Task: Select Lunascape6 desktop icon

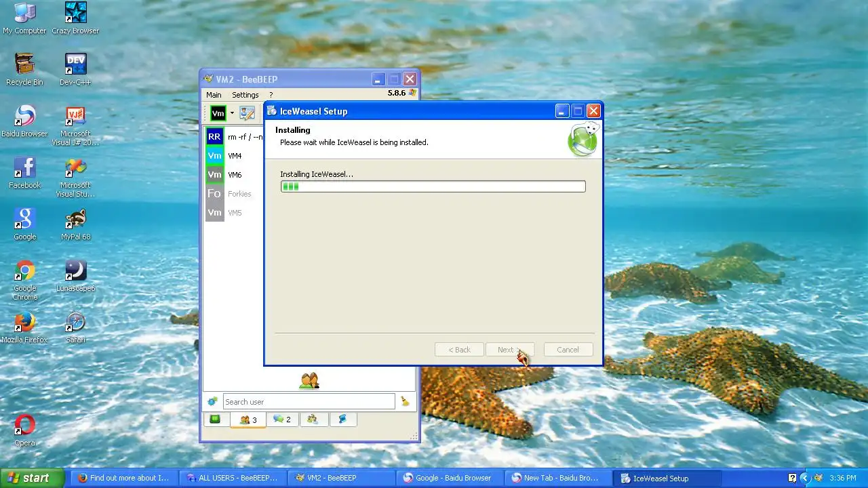Action: click(75, 276)
